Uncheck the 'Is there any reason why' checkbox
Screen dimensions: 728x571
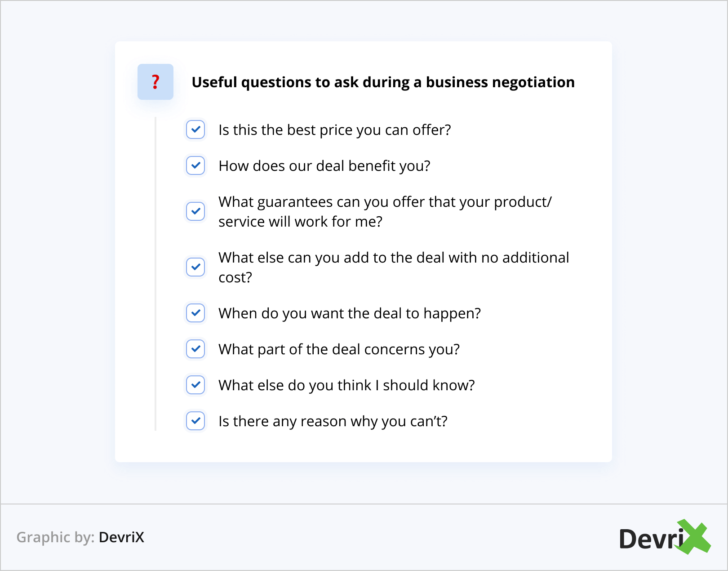(x=195, y=421)
